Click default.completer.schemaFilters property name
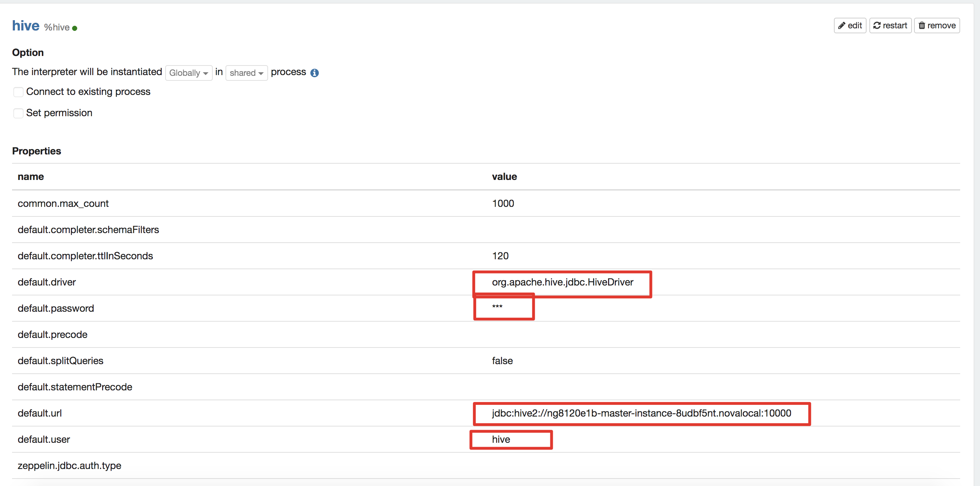This screenshot has height=486, width=980. click(x=88, y=230)
